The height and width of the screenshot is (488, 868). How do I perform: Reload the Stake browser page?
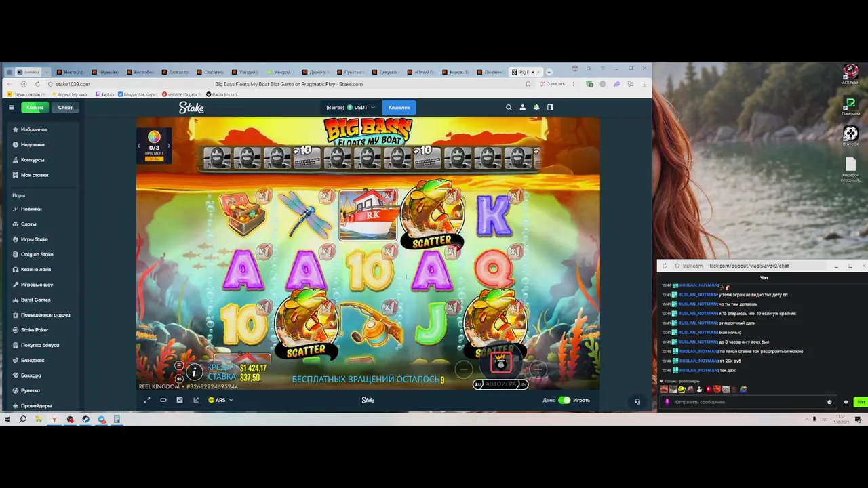click(x=37, y=84)
